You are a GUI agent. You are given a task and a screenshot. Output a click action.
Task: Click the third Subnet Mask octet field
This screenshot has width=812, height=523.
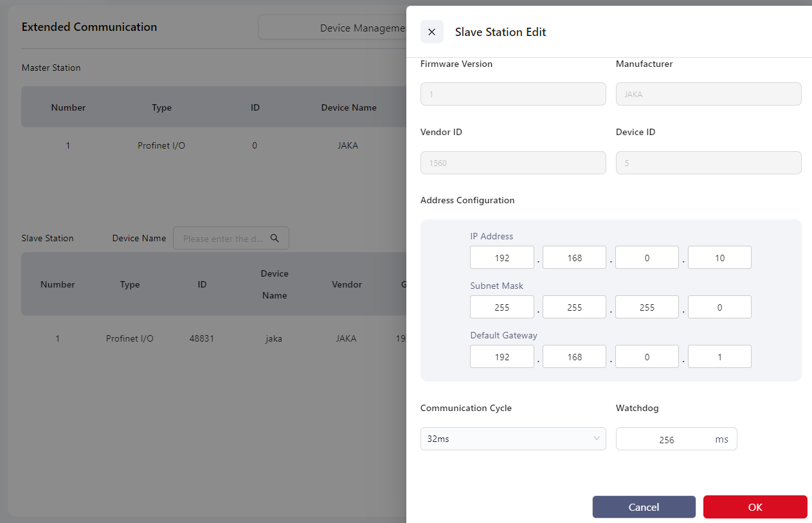pyautogui.click(x=647, y=307)
